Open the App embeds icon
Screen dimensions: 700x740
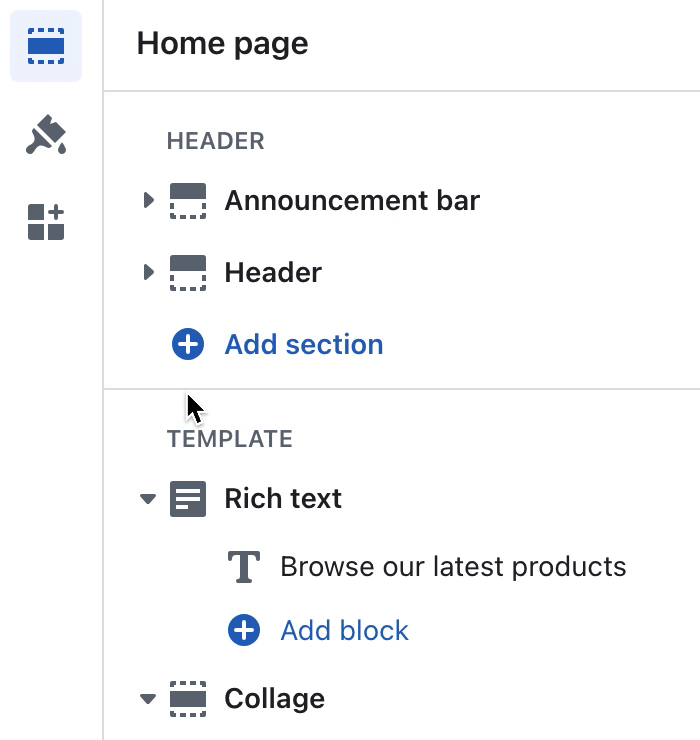click(x=46, y=222)
